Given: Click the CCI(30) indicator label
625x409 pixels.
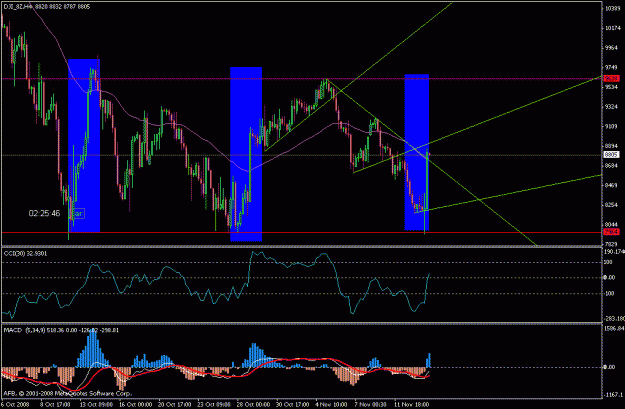Looking at the screenshot, I should pyautogui.click(x=26, y=253).
